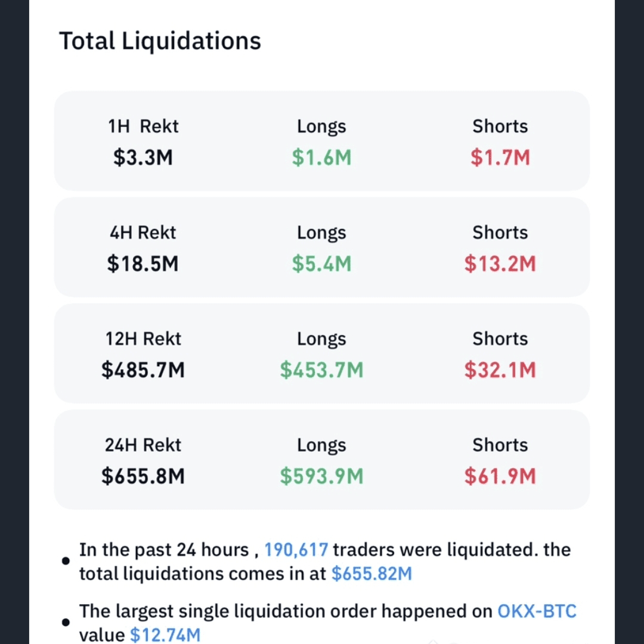Viewport: 644px width, 644px height.
Task: Tap the $1.7M shorts value
Action: (x=500, y=157)
